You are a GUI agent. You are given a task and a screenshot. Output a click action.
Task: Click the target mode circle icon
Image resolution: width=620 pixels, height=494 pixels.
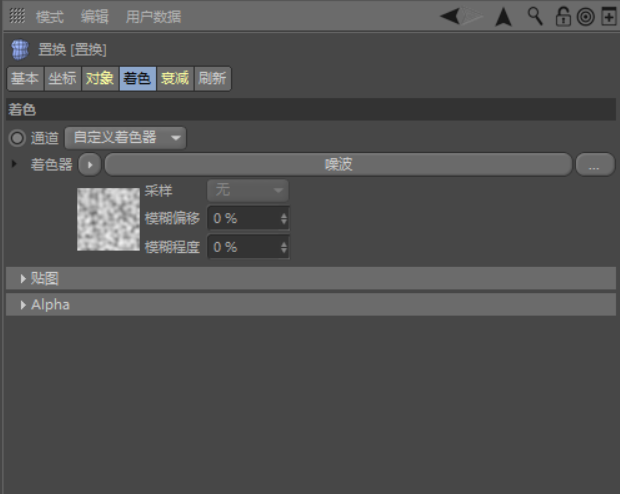click(x=585, y=16)
